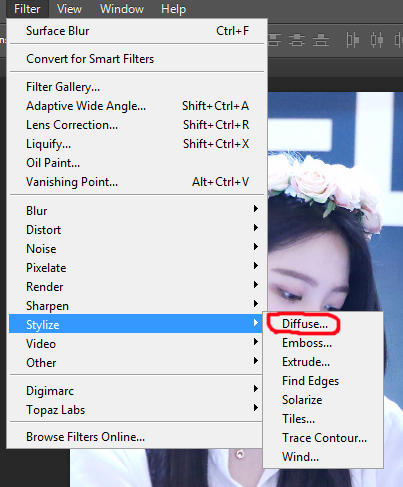The height and width of the screenshot is (487, 403).
Task: Click the distribute left edges icon
Action: (x=352, y=40)
